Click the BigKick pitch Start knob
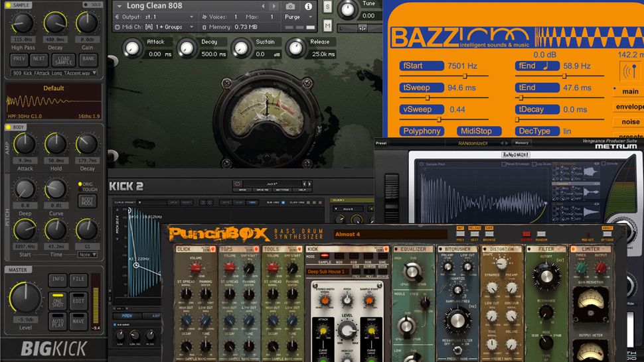Image resolution: width=644 pixels, height=362 pixels. 25,230
